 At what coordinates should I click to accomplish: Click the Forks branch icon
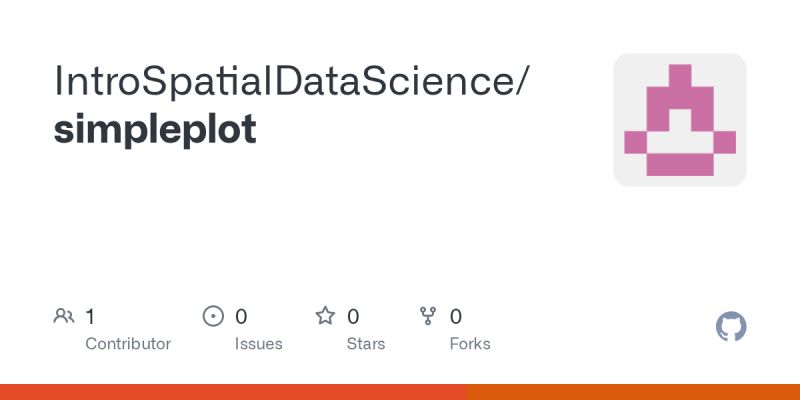point(429,317)
